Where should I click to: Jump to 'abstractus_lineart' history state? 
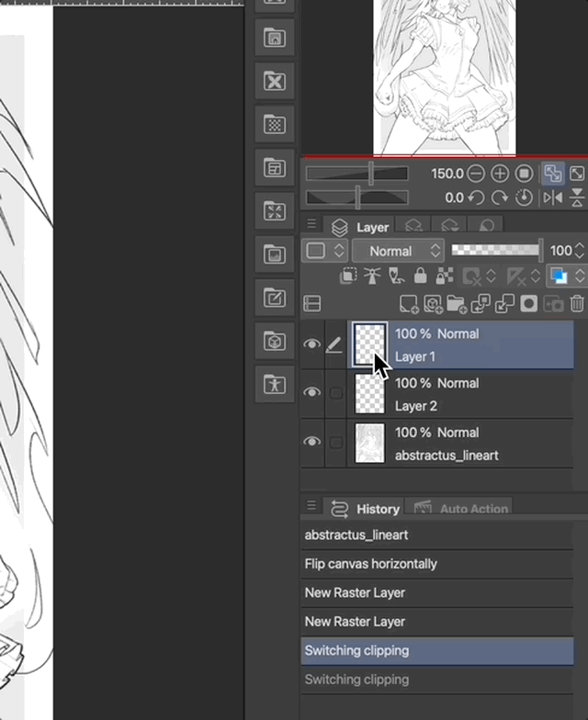[x=437, y=534]
